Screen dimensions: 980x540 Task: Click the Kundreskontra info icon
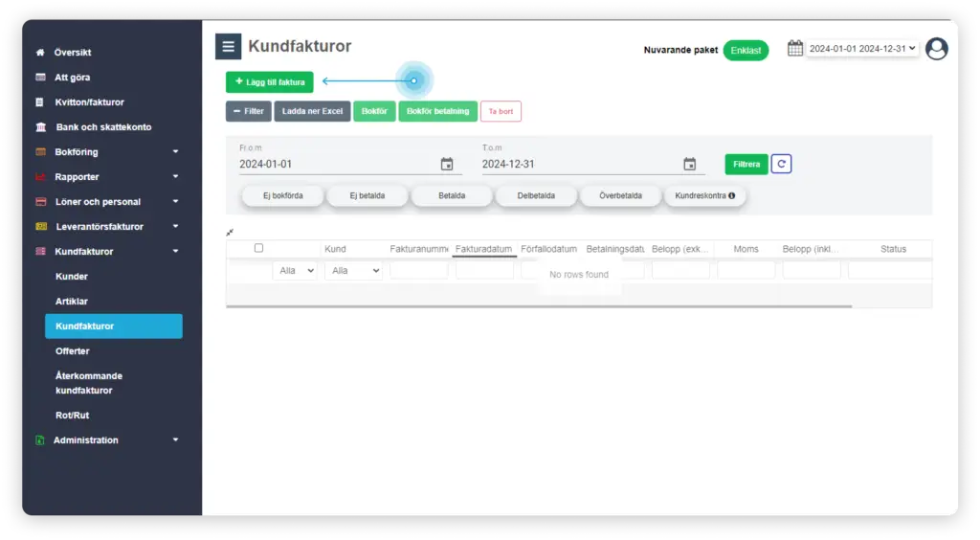[x=732, y=195]
